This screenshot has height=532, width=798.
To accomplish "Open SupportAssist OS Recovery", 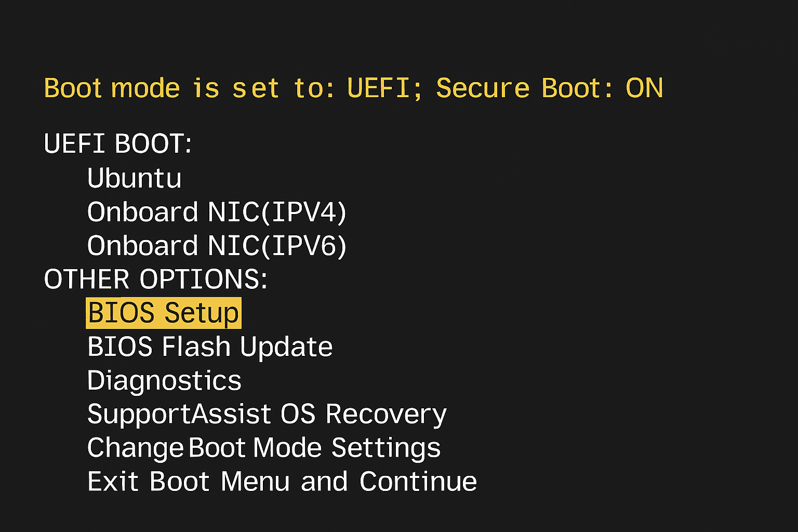I will point(267,414).
